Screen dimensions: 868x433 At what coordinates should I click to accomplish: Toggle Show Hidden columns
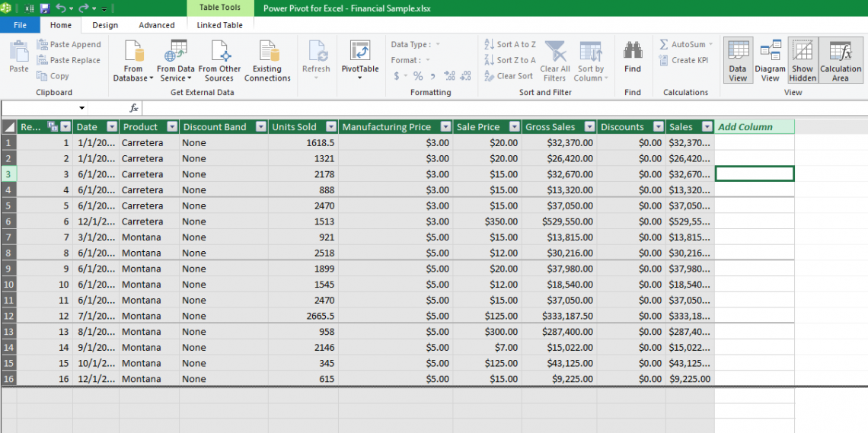click(803, 60)
